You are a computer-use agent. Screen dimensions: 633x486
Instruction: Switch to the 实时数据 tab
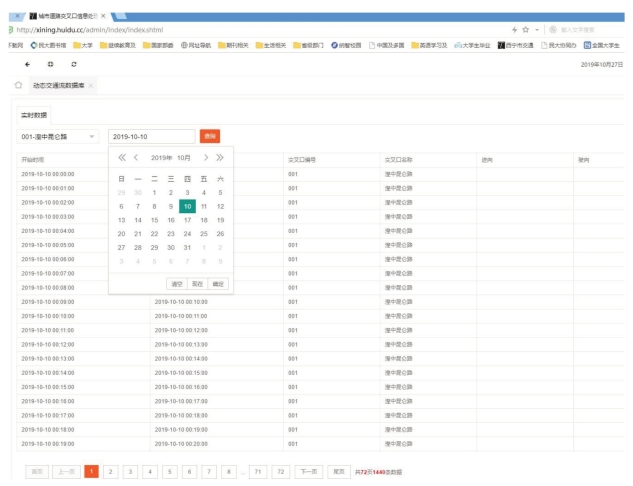click(x=33, y=115)
